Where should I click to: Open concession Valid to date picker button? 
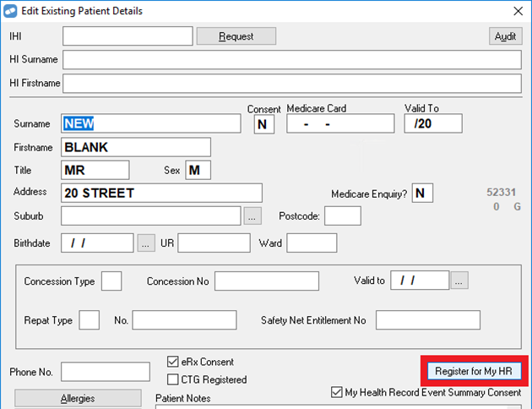click(459, 281)
